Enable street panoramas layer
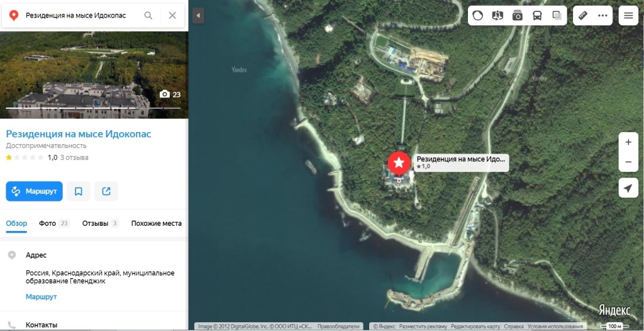The image size is (644, 331). click(x=497, y=16)
